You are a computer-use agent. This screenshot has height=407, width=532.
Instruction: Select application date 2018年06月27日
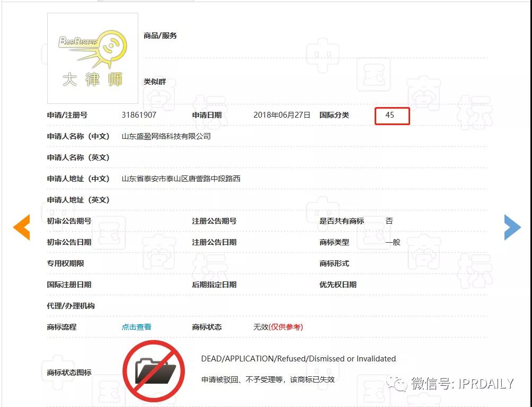pos(282,115)
